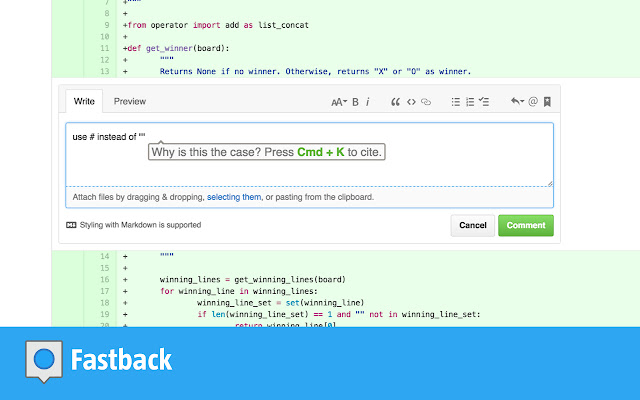The image size is (640, 400).
Task: Click line number 11 in the diff
Action: coord(105,48)
